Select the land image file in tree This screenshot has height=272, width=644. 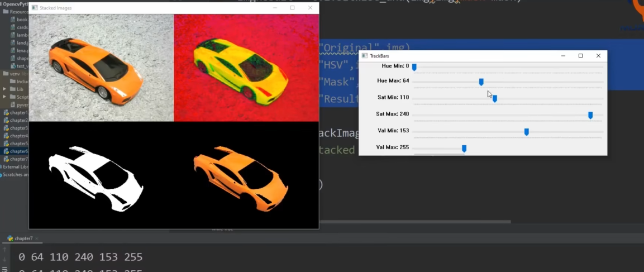click(20, 43)
